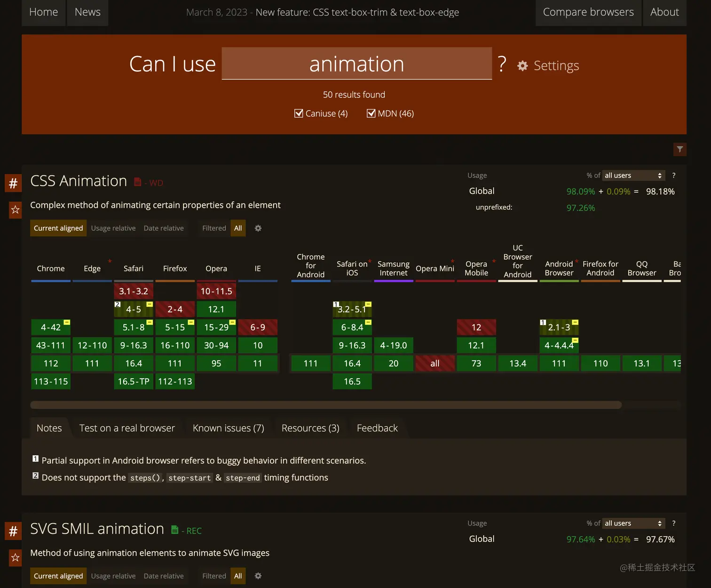This screenshot has width=711, height=588.
Task: Click note 1 marker on Android Browser 2.1-3
Action: pos(543,322)
